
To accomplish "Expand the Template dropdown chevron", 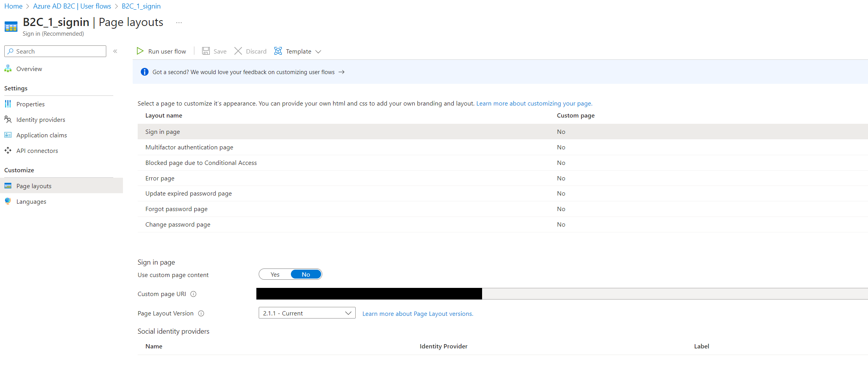I will coord(318,52).
